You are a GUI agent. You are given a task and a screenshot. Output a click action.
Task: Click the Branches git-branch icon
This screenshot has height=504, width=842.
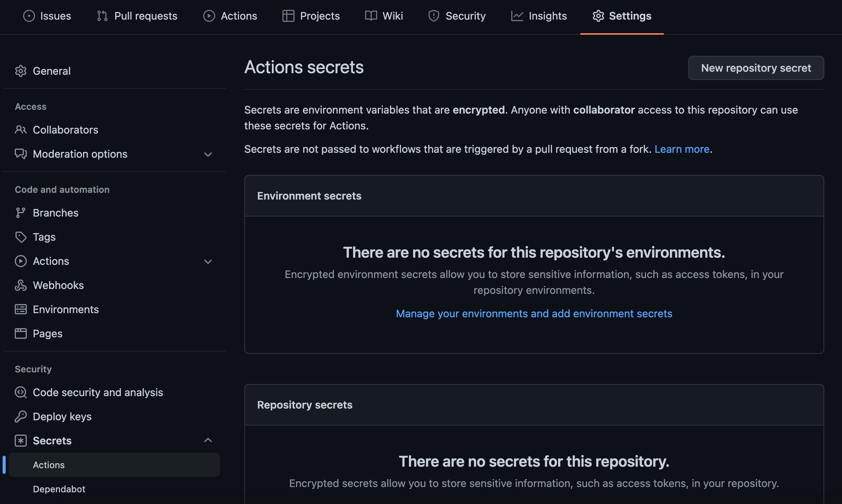(x=21, y=213)
